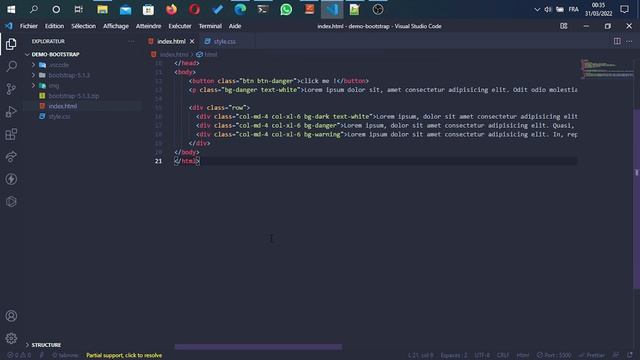Screen dimensions: 640x360
Task: Switch to the style.css tab
Action: click(x=224, y=42)
